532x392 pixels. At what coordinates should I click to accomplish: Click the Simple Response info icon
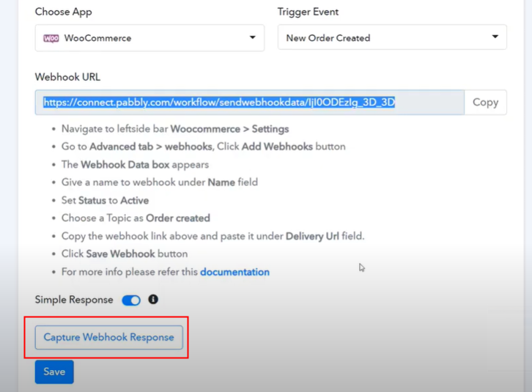pos(153,300)
